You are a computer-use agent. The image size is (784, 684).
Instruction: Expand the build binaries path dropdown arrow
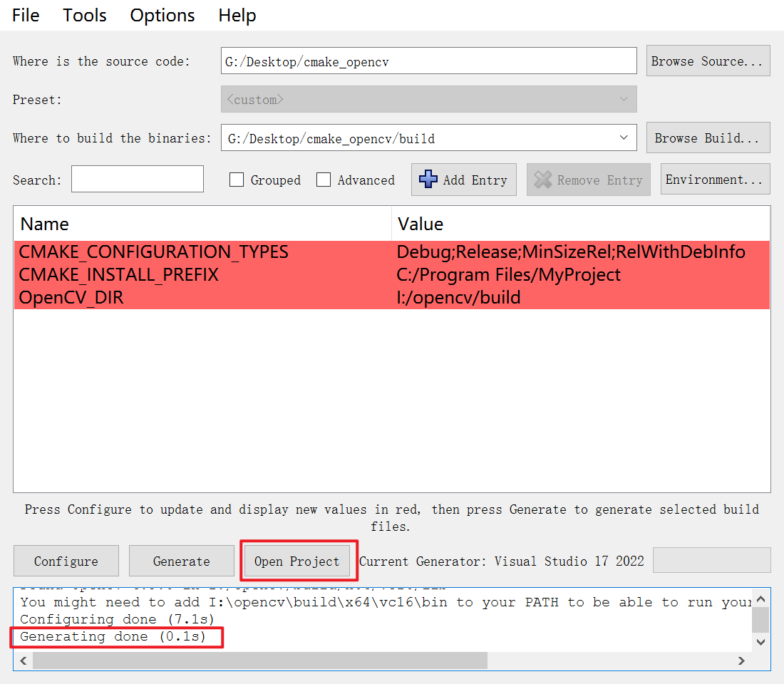[x=624, y=138]
